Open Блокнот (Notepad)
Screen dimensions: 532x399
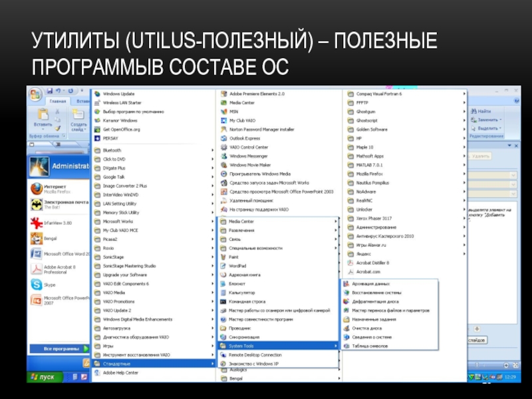click(x=237, y=284)
